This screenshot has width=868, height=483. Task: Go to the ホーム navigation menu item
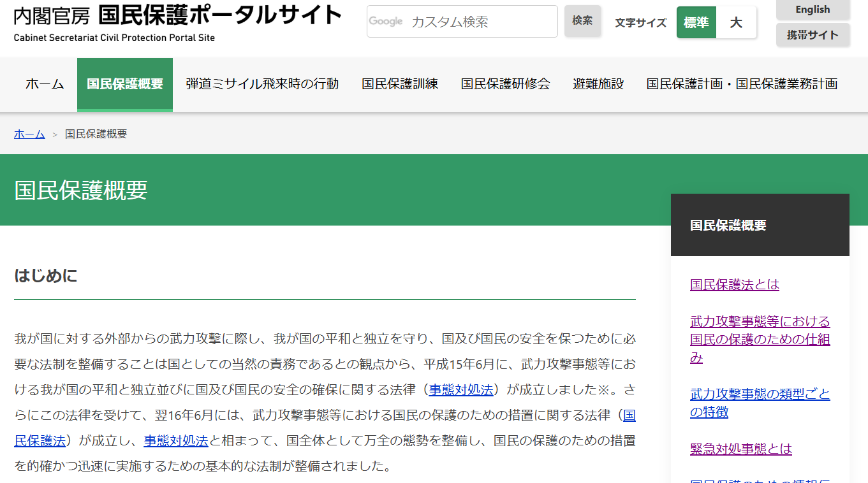(x=45, y=84)
